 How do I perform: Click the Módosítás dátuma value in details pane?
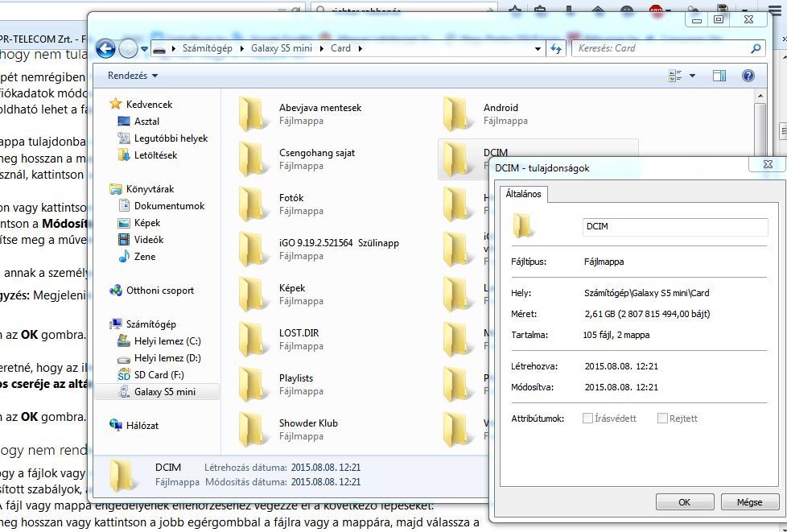pos(326,482)
